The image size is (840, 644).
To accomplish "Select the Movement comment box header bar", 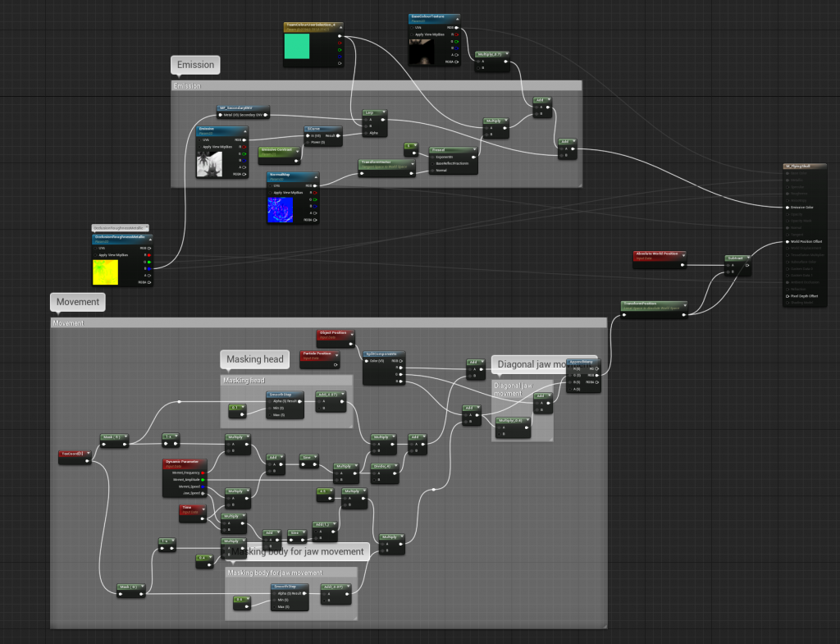I will (328, 323).
